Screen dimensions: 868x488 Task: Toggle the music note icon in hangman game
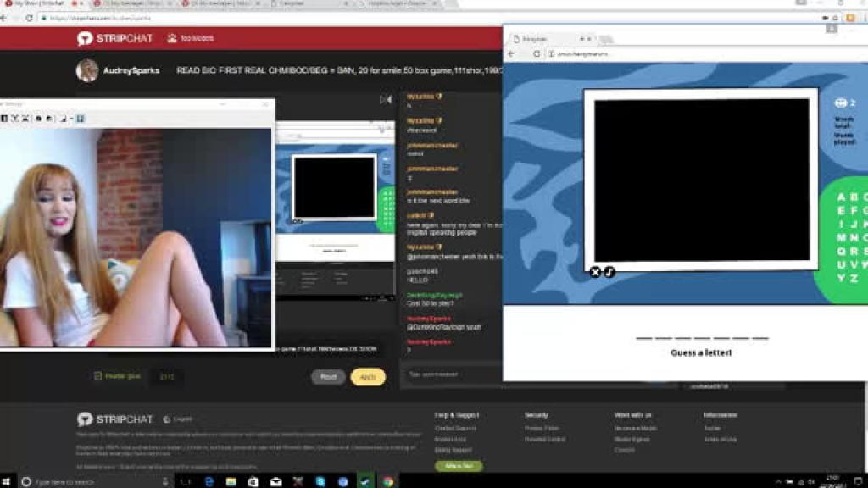[609, 272]
